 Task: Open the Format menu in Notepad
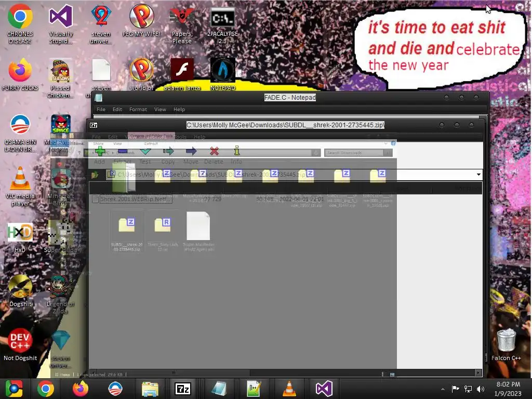point(138,110)
